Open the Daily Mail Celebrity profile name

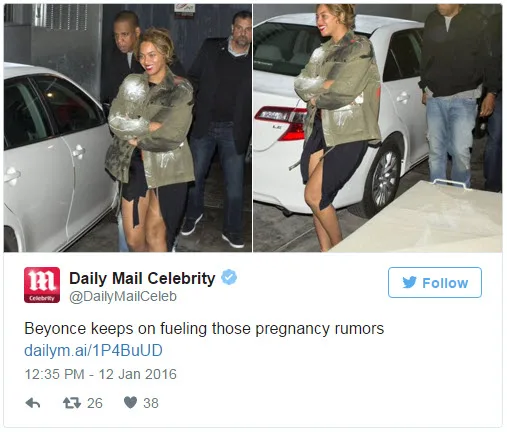(x=142, y=278)
